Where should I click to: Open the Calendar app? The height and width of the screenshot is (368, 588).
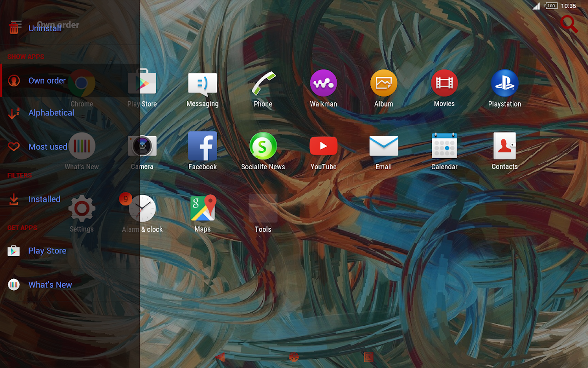point(444,152)
